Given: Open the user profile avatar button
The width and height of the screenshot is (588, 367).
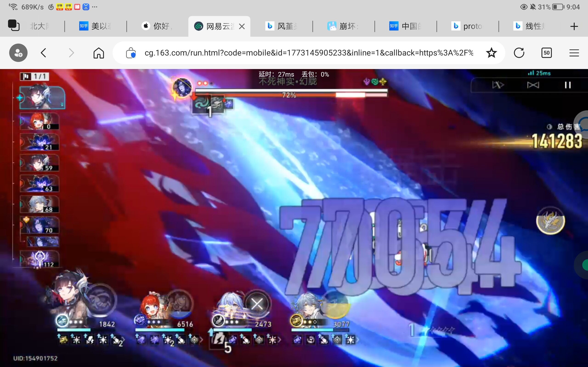Looking at the screenshot, I should click(x=18, y=53).
